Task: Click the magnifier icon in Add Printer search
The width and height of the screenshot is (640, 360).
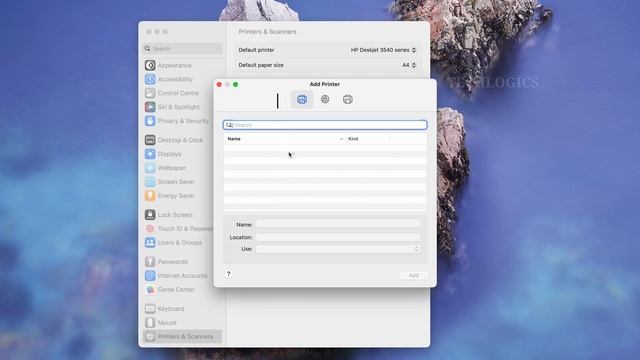Action: coord(229,125)
